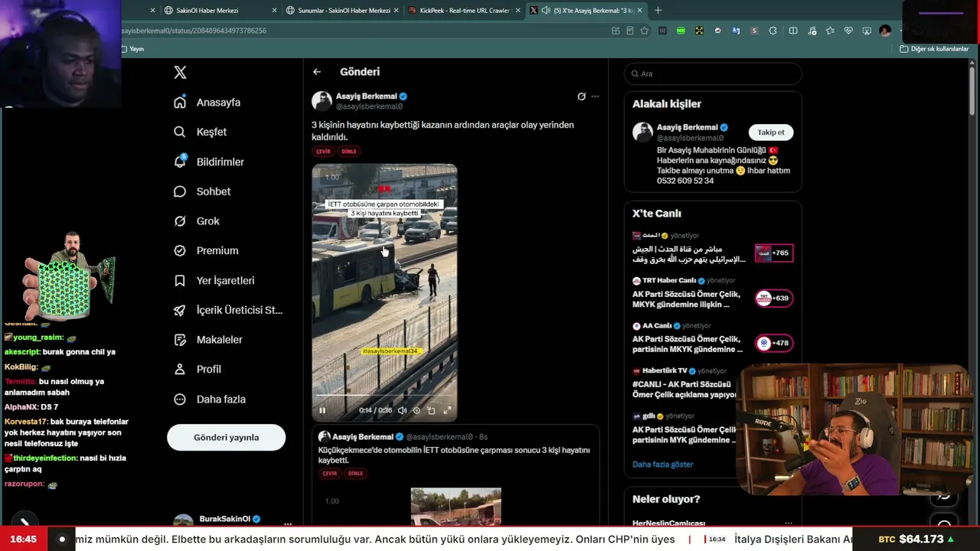
Task: Go to Profil page
Action: (198, 369)
